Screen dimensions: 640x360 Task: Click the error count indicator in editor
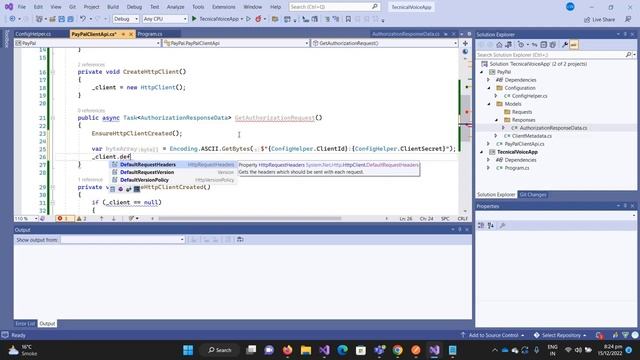click(x=64, y=219)
